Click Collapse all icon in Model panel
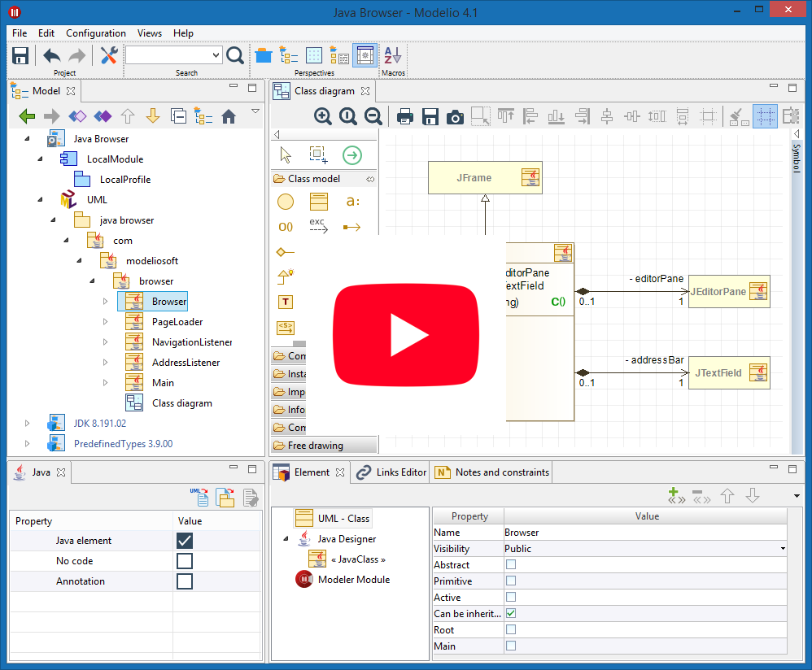812x670 pixels. [178, 116]
